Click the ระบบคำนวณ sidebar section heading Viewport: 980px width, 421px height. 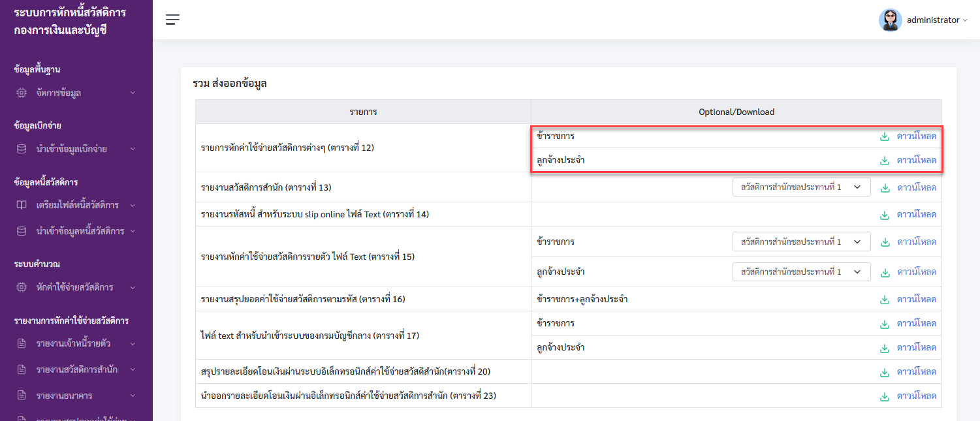point(37,264)
